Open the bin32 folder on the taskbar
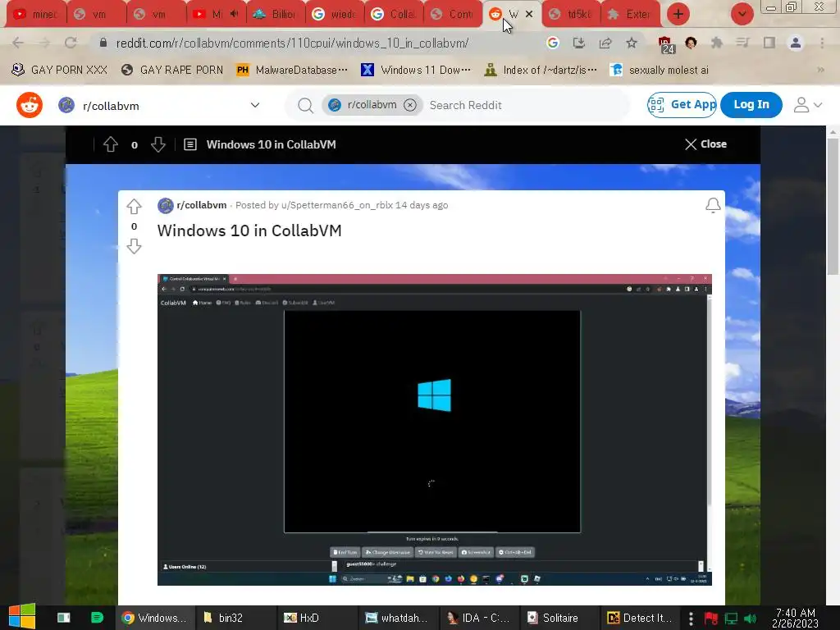The width and height of the screenshot is (840, 630). pyautogui.click(x=235, y=618)
